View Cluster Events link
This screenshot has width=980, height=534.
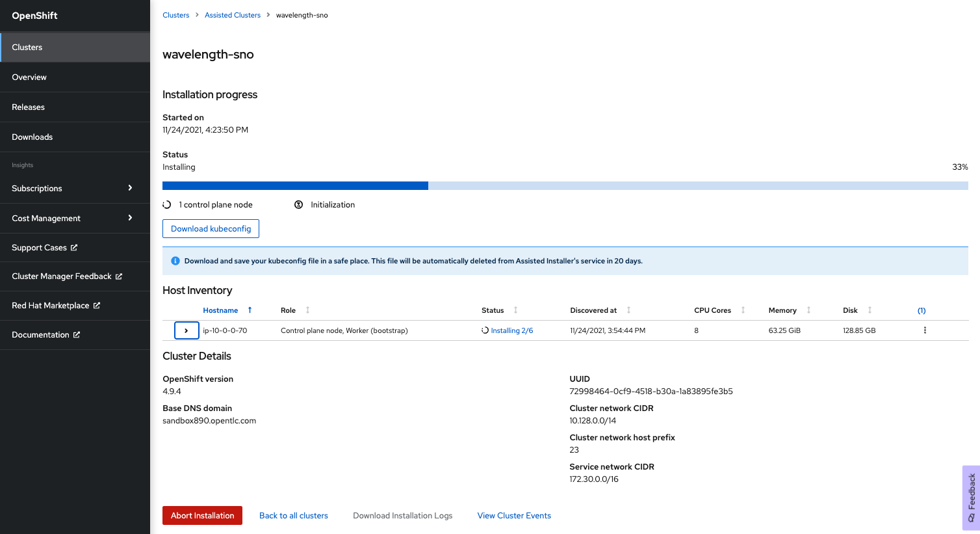[x=514, y=515]
